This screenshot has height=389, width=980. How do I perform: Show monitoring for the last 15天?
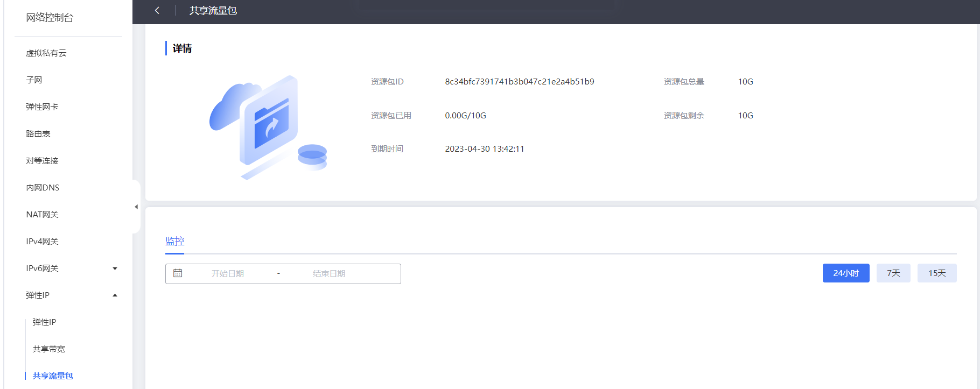pos(937,273)
